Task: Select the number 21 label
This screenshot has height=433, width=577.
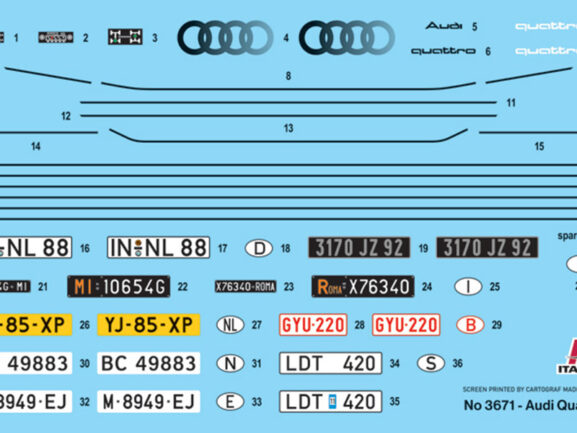Action: coord(43,287)
